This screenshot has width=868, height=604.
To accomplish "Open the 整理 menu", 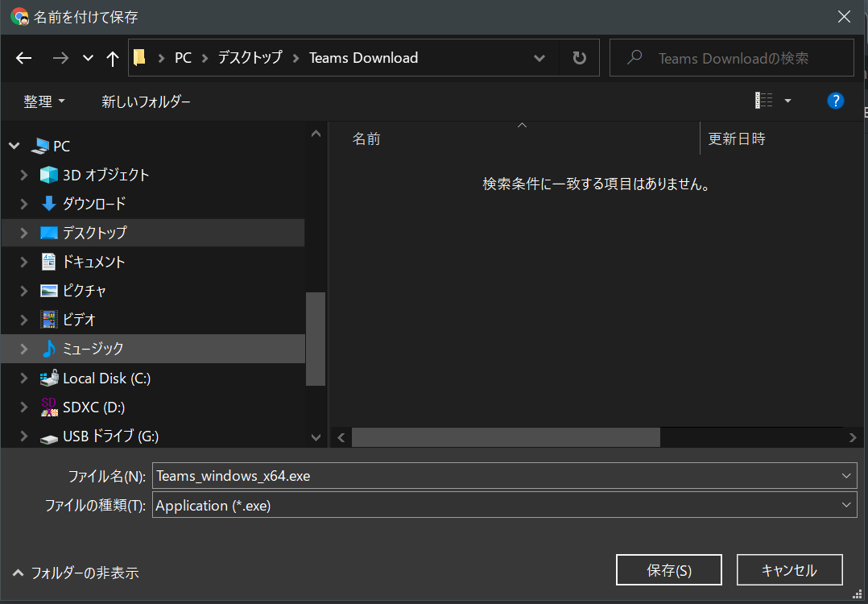I will pyautogui.click(x=44, y=101).
